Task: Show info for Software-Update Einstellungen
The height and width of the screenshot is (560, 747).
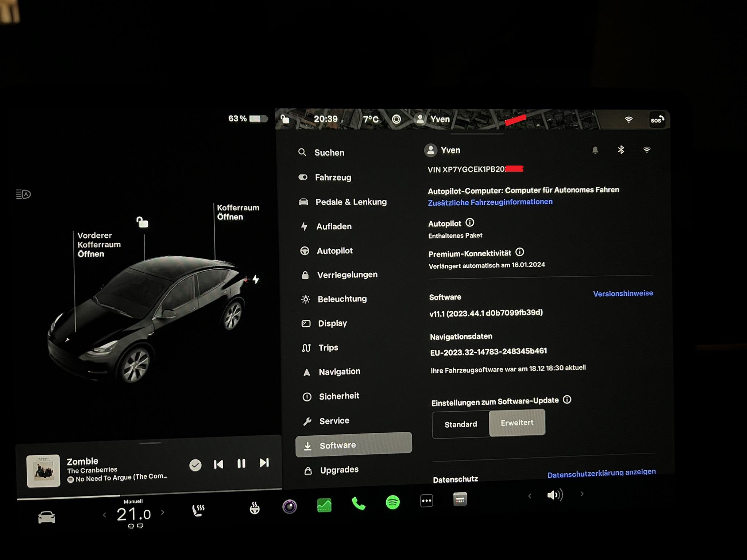Action: pos(567,400)
